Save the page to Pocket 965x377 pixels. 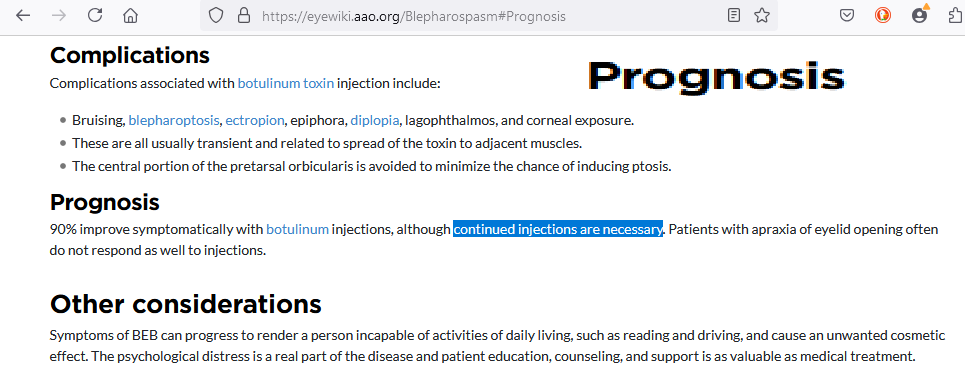pos(847,15)
